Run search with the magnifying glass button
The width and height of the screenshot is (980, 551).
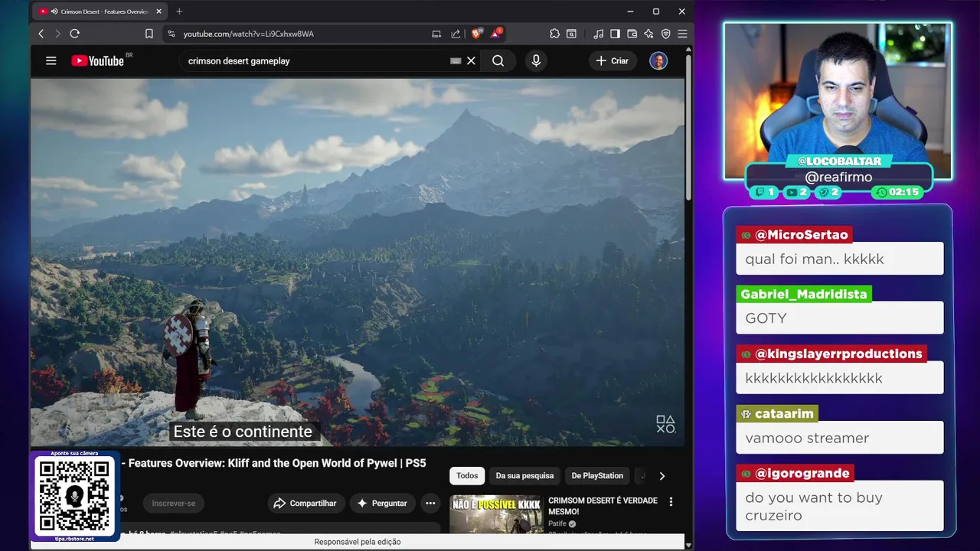(x=498, y=60)
